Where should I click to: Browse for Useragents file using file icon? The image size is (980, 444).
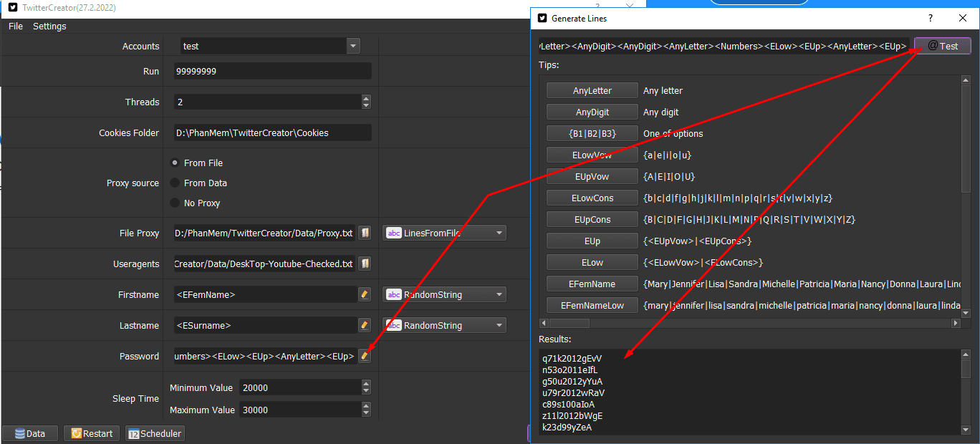tap(364, 264)
